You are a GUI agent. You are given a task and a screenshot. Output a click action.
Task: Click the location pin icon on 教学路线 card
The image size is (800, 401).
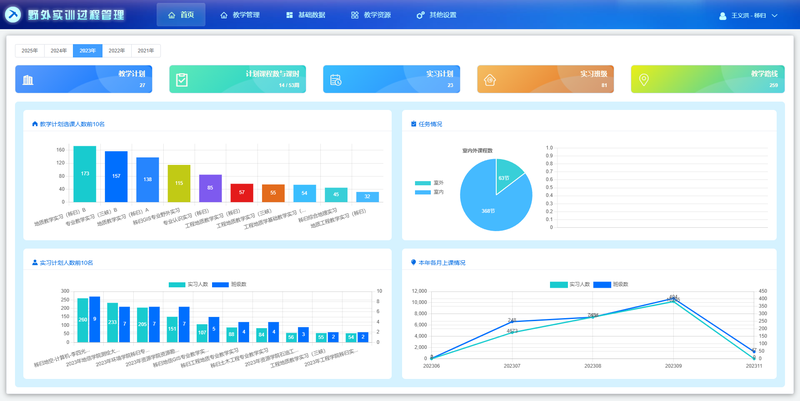pyautogui.click(x=644, y=80)
